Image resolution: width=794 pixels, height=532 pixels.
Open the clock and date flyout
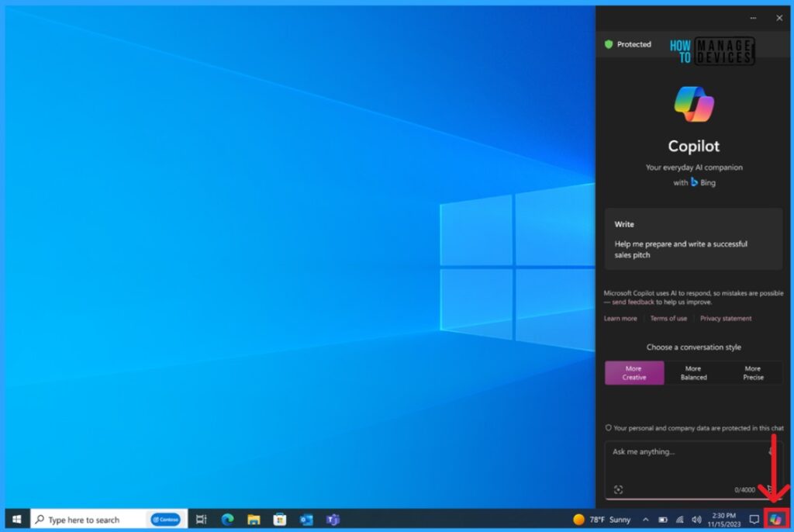point(724,520)
